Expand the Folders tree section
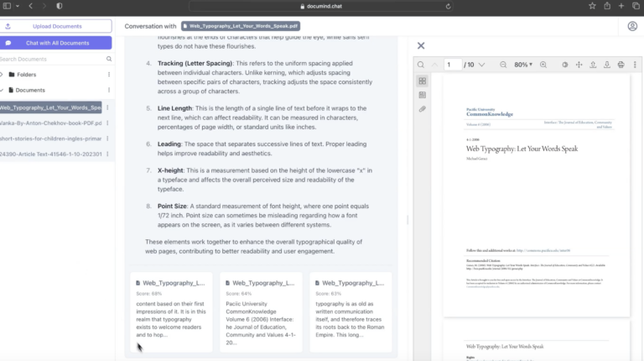This screenshot has width=644, height=361. tap(2, 75)
